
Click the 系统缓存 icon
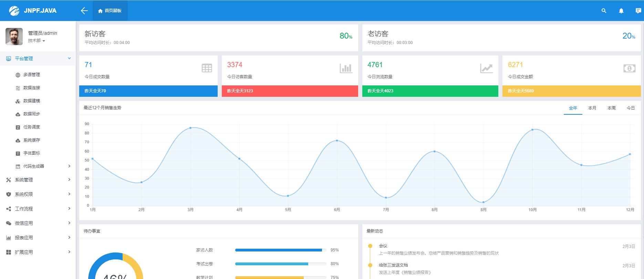(x=18, y=140)
